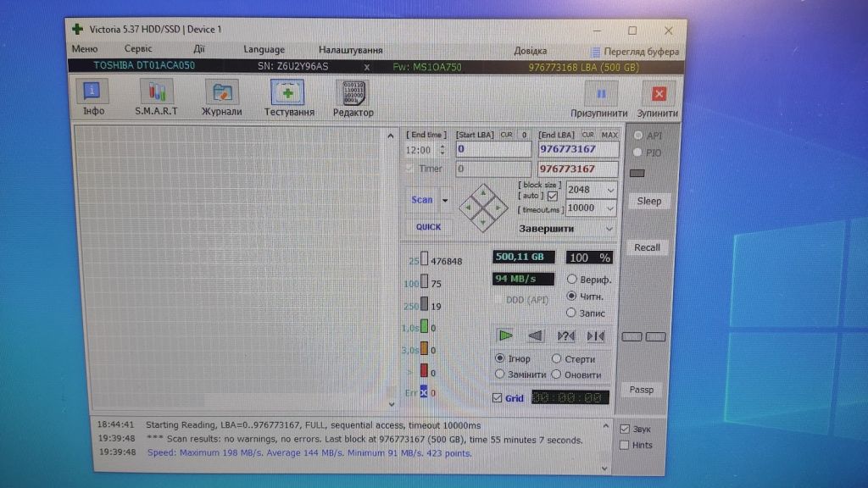The image size is (868, 488).
Task: Click the butterfly seek button
Action: pyautogui.click(x=596, y=335)
